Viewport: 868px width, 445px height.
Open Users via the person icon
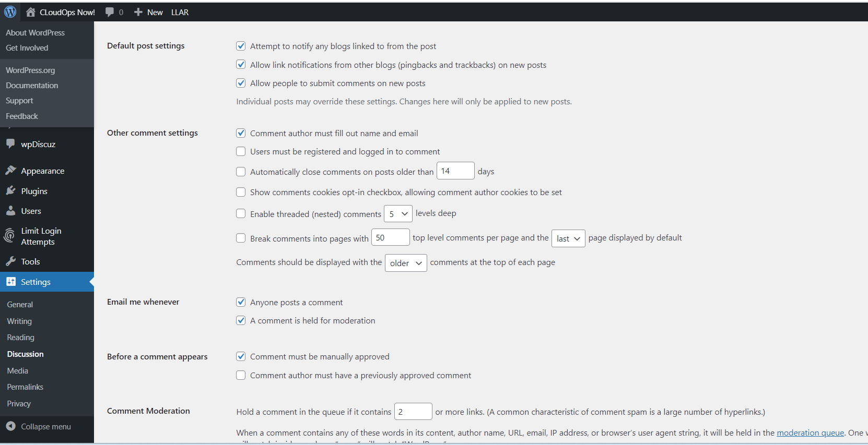point(10,211)
